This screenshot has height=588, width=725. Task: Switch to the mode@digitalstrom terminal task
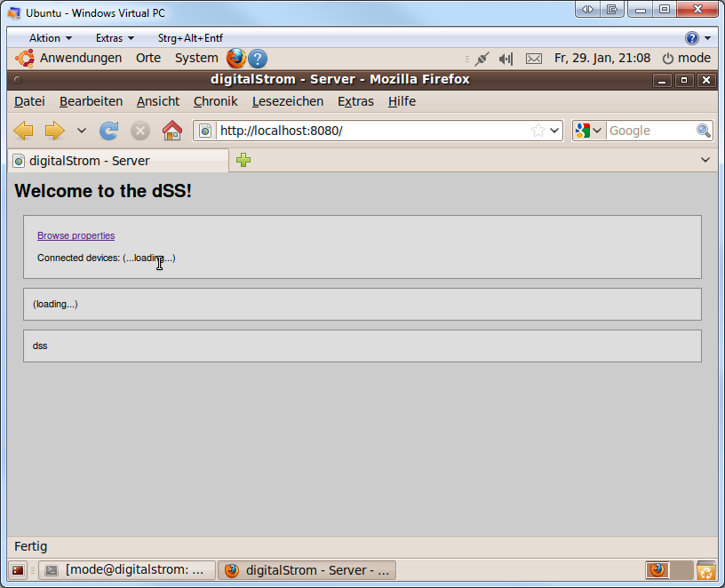tap(127, 570)
